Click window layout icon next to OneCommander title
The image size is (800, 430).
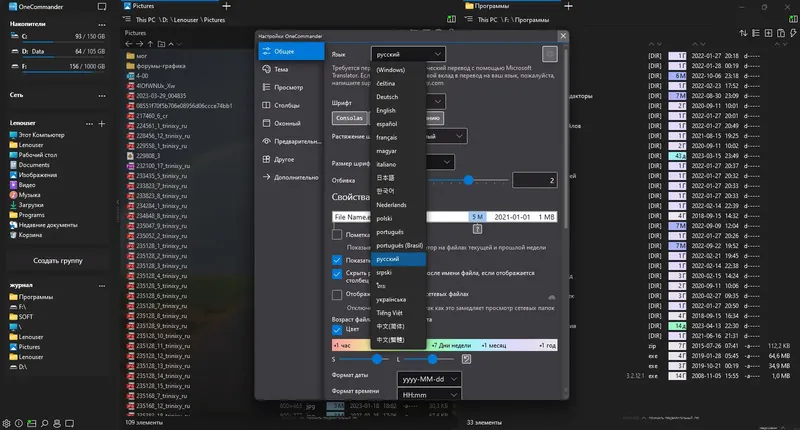coord(102,7)
